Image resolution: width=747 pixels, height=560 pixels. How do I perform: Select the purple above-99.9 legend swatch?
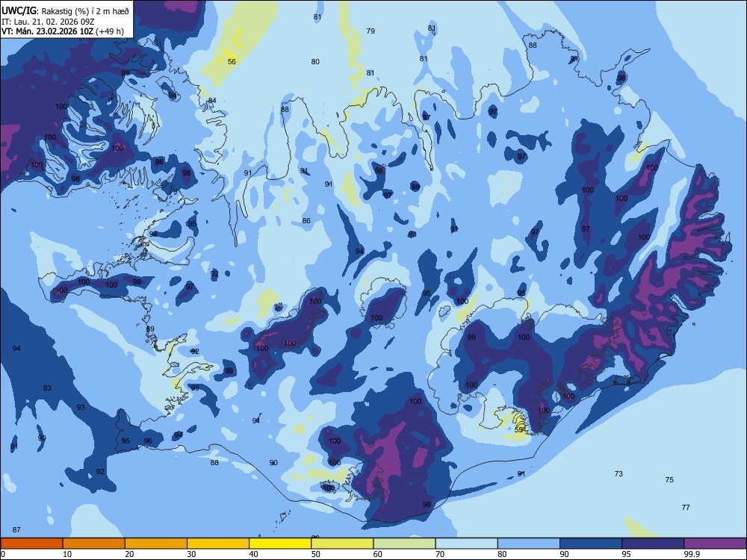715,544
